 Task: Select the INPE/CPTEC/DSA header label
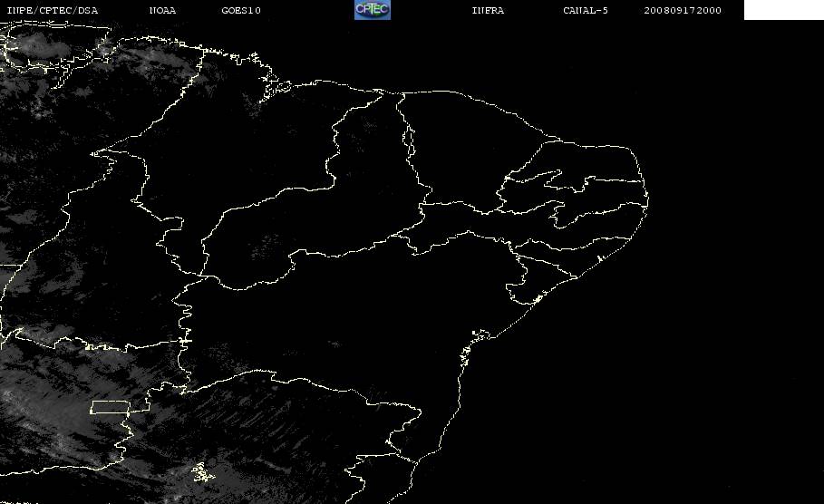(x=52, y=11)
